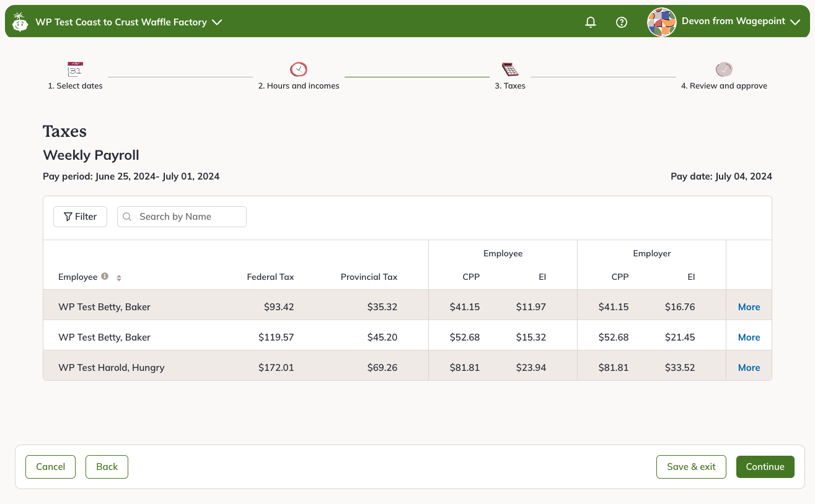Click WP Test Coast to Crust Waffle Factory
The image size is (815, 504).
[x=121, y=22]
